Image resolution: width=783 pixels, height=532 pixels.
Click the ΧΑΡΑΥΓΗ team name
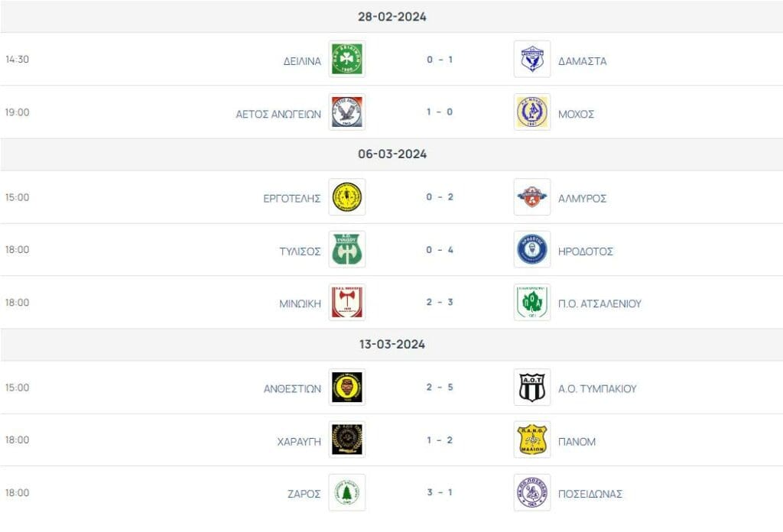[299, 442]
